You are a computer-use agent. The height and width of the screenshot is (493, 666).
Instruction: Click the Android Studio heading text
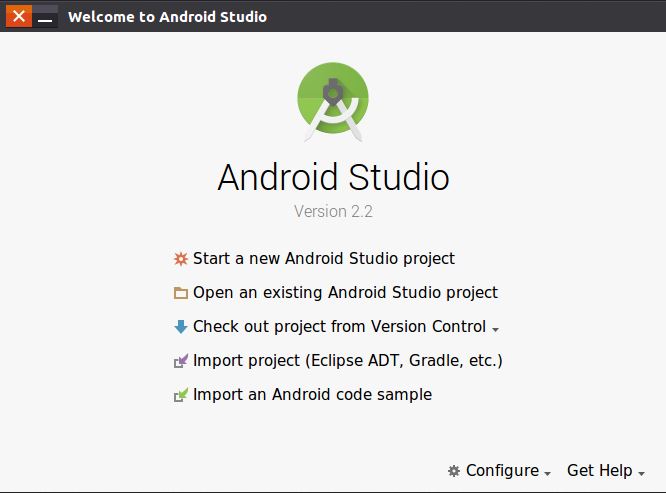click(x=333, y=177)
